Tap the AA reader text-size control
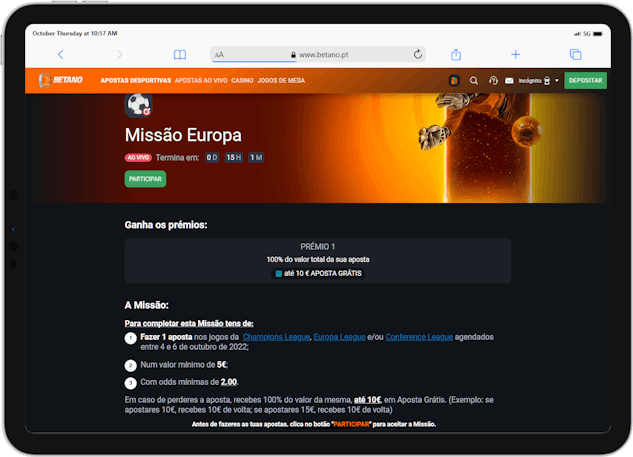633x457 pixels. [219, 55]
